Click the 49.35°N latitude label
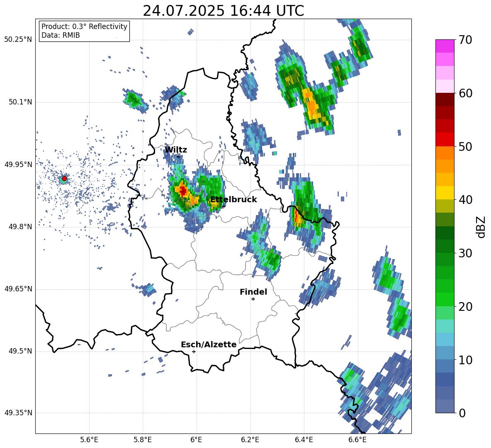 pyautogui.click(x=18, y=413)
